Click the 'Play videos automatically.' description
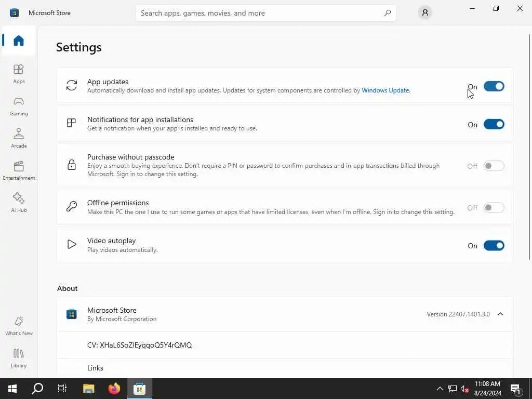 (123, 250)
